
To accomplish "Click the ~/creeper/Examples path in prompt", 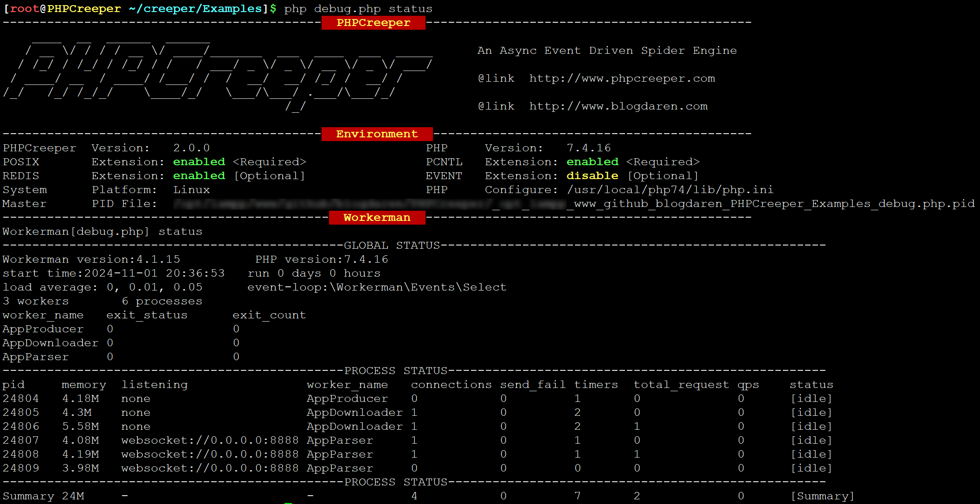I will 195,9.
